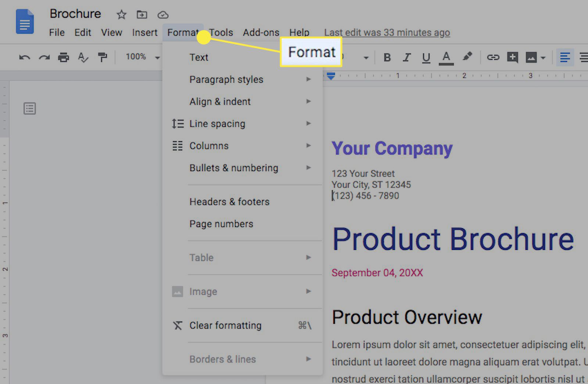Click the Your Company heading
Image resolution: width=588 pixels, height=384 pixels.
pos(392,148)
